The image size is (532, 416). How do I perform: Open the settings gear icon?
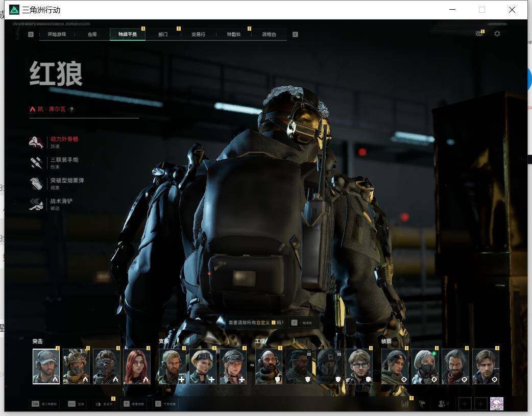[497, 34]
